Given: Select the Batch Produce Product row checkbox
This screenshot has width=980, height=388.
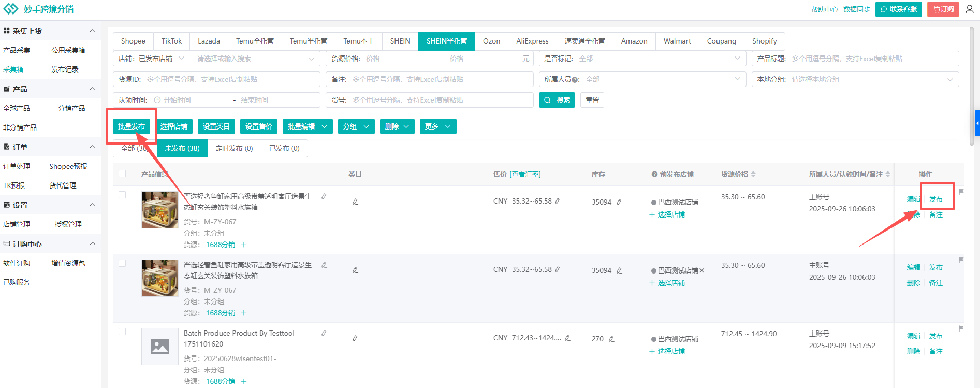Looking at the screenshot, I should (x=122, y=332).
